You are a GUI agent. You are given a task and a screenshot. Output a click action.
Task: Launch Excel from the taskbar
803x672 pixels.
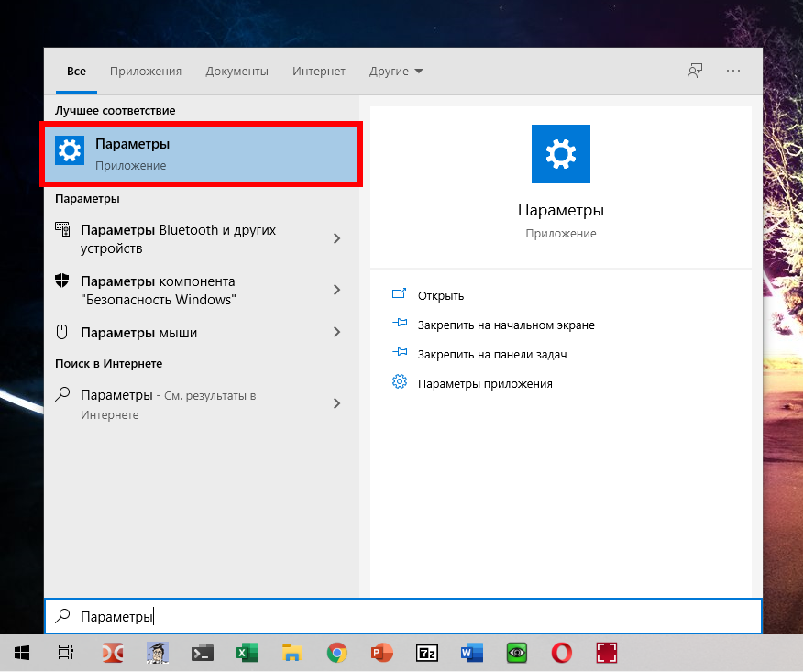247,653
